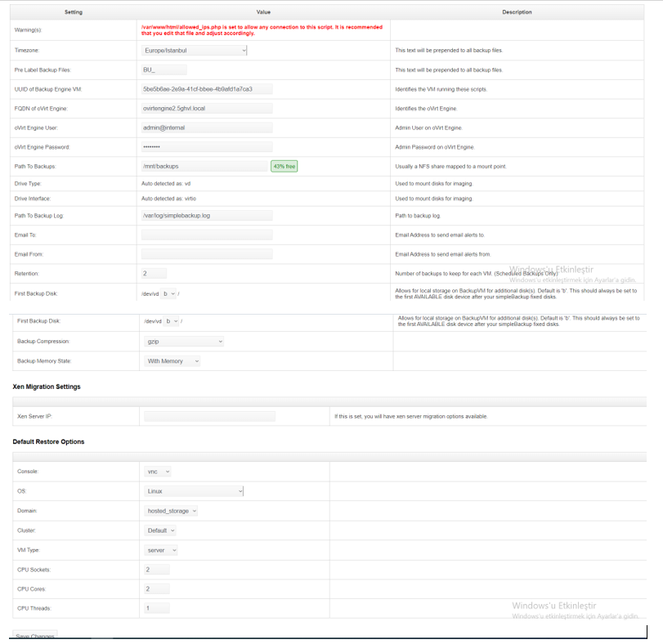
Task: Click the oVirt Engine User input
Action: click(206, 127)
